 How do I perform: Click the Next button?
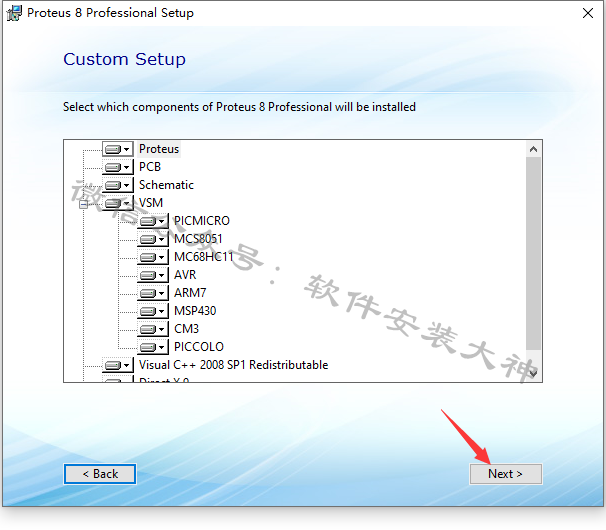coord(506,474)
